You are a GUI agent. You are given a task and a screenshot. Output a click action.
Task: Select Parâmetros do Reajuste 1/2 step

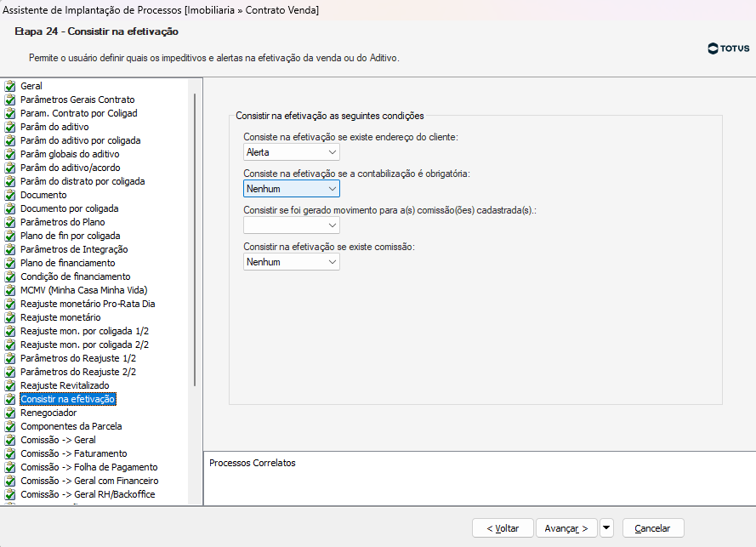[x=78, y=358]
